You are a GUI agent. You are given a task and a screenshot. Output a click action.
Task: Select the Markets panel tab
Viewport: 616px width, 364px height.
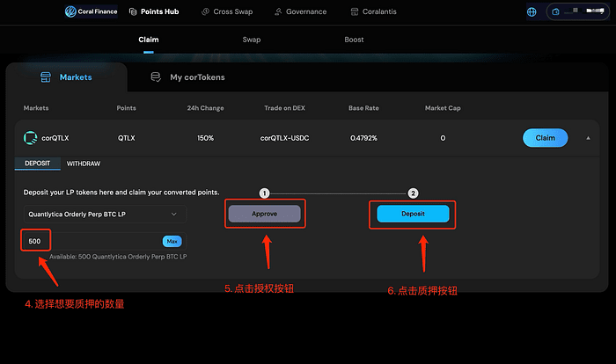[x=66, y=77]
